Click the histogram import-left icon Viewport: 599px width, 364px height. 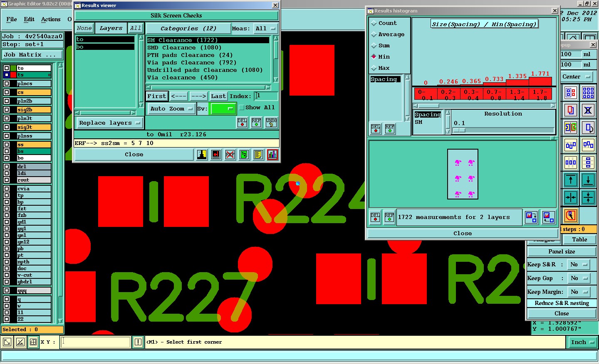pos(549,217)
